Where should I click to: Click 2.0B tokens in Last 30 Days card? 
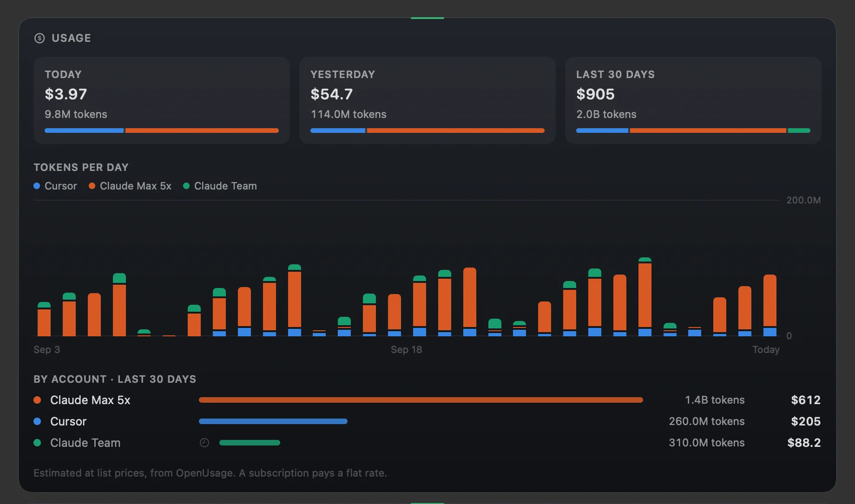pos(606,114)
